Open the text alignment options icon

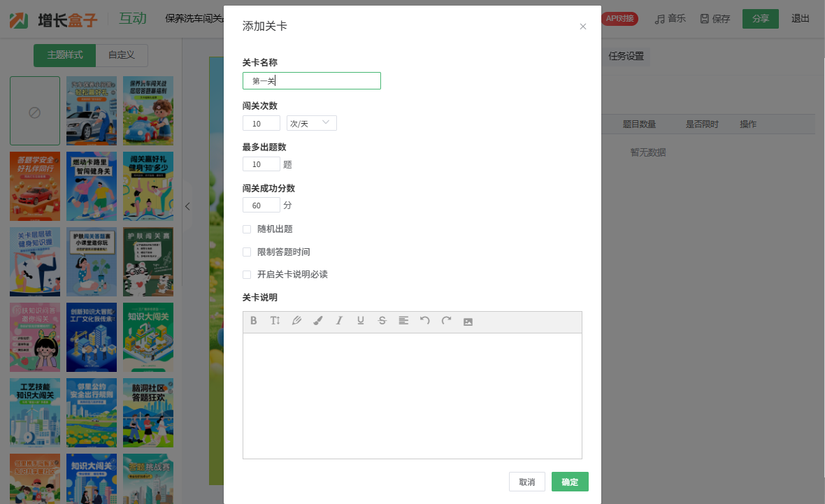[403, 321]
